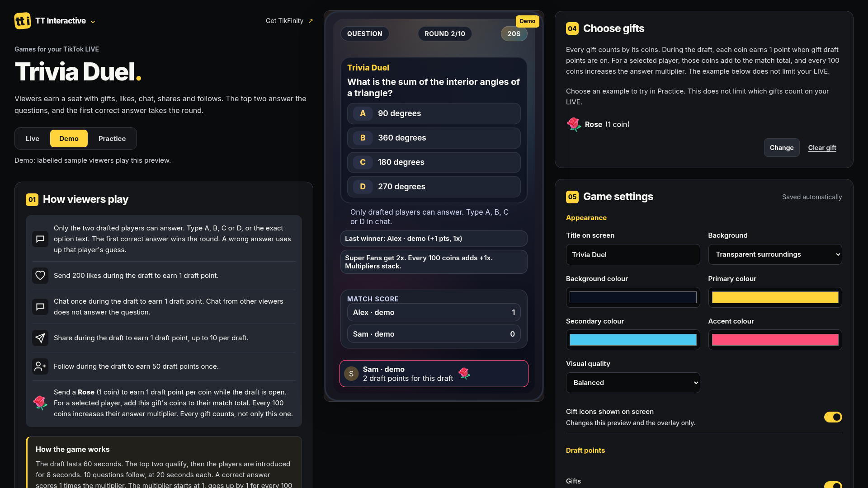Viewport: 868px width, 488px height.
Task: Click the MATCH SCORE label
Action: click(373, 299)
